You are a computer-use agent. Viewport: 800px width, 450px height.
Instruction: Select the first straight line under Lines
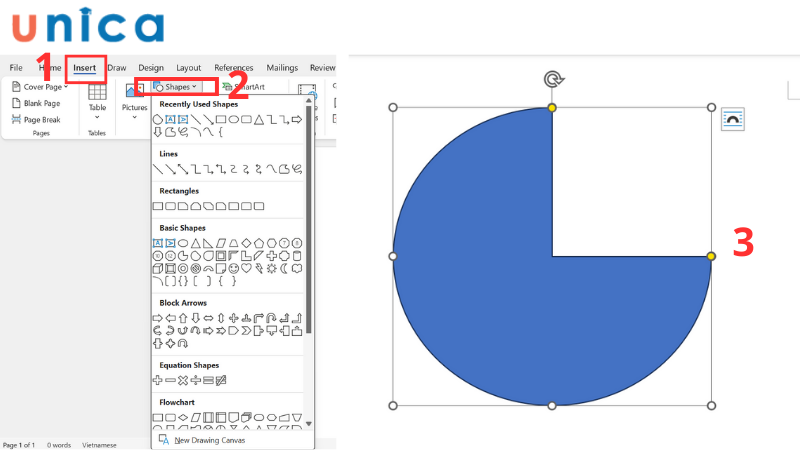coord(157,169)
